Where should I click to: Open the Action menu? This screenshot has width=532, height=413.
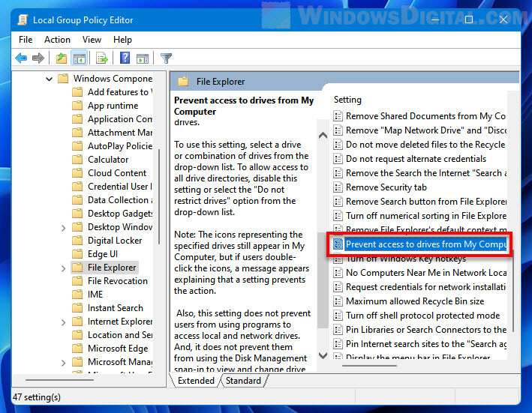click(x=57, y=39)
